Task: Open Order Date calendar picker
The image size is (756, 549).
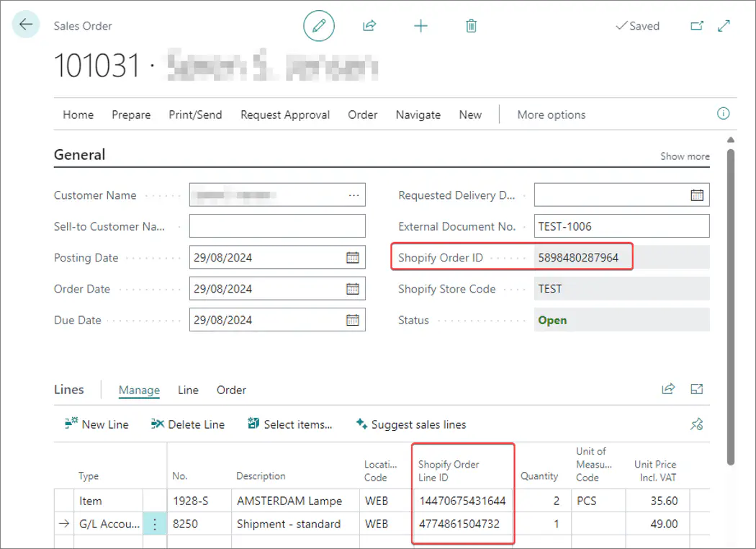Action: tap(353, 289)
